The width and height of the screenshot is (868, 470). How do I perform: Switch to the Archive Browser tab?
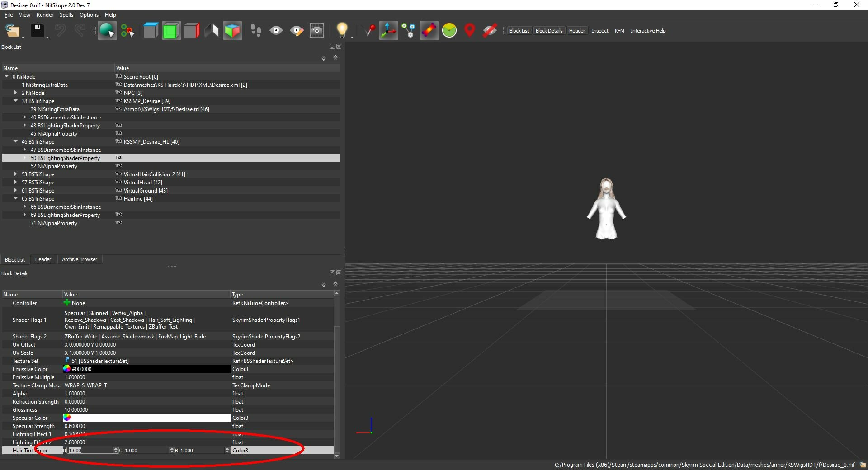pos(80,259)
